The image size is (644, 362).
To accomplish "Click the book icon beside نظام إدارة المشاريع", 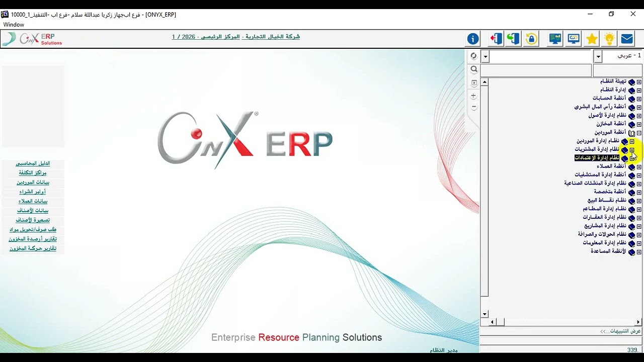I will pyautogui.click(x=631, y=226).
